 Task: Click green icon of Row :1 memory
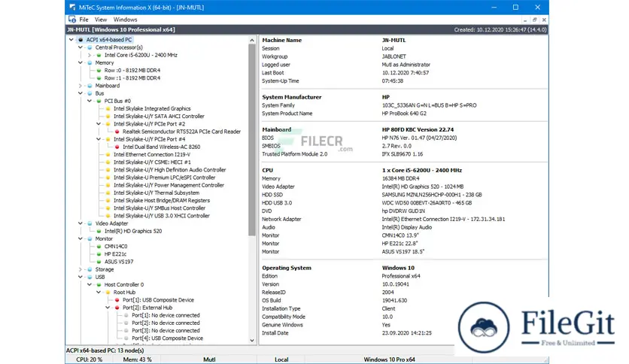click(99, 77)
